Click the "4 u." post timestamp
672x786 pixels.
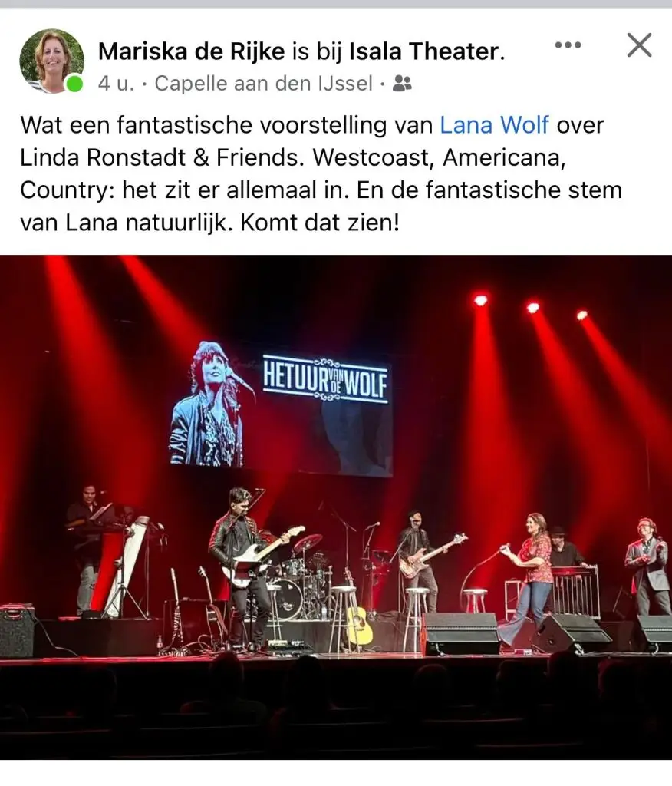[x=117, y=84]
